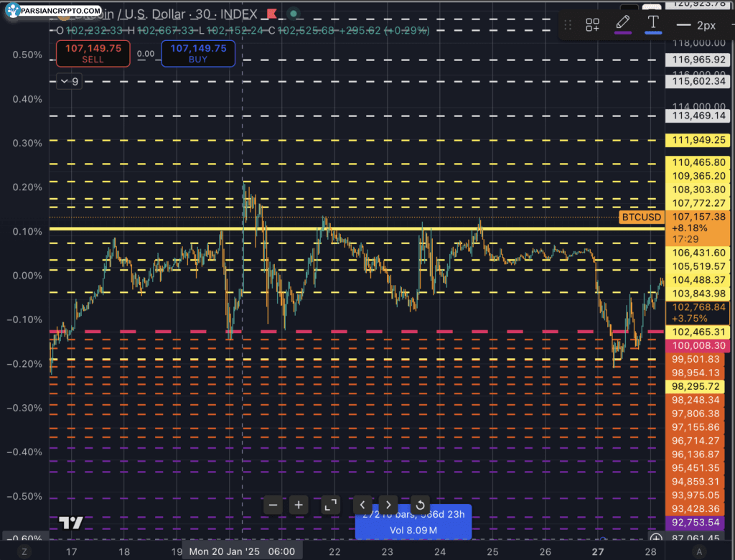Click the circled plus icon above the price axis

656,538
